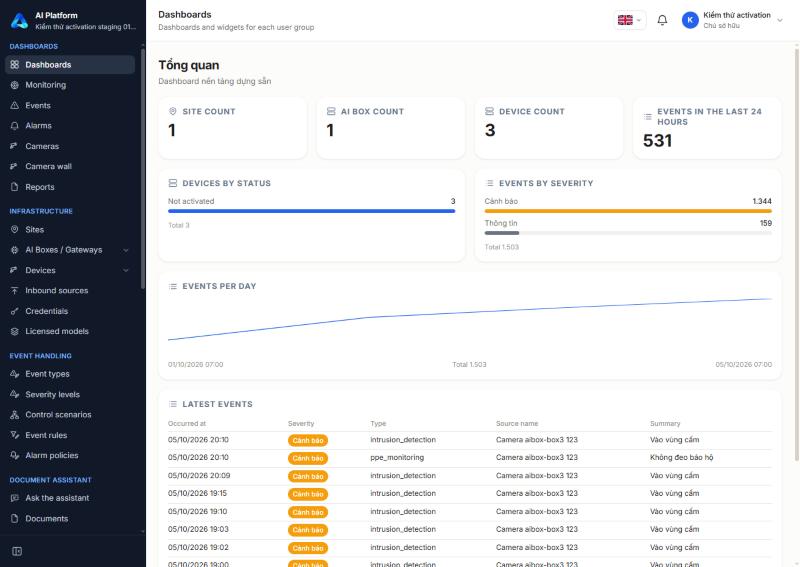This screenshot has height=567, width=800.
Task: Select Cameras in the sidebar
Action: pyautogui.click(x=70, y=146)
